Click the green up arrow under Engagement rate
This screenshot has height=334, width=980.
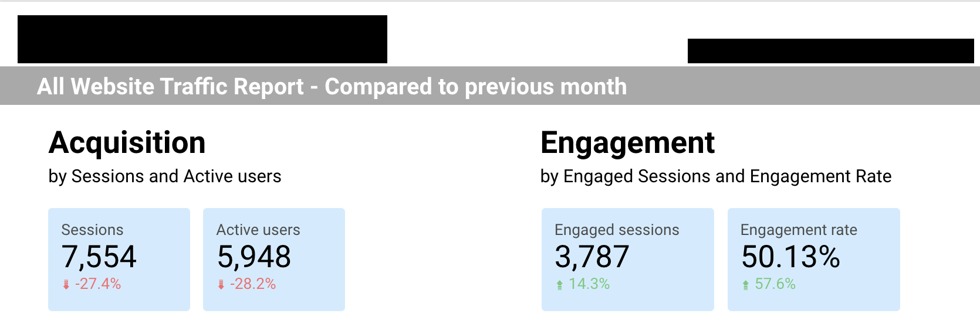[746, 285]
